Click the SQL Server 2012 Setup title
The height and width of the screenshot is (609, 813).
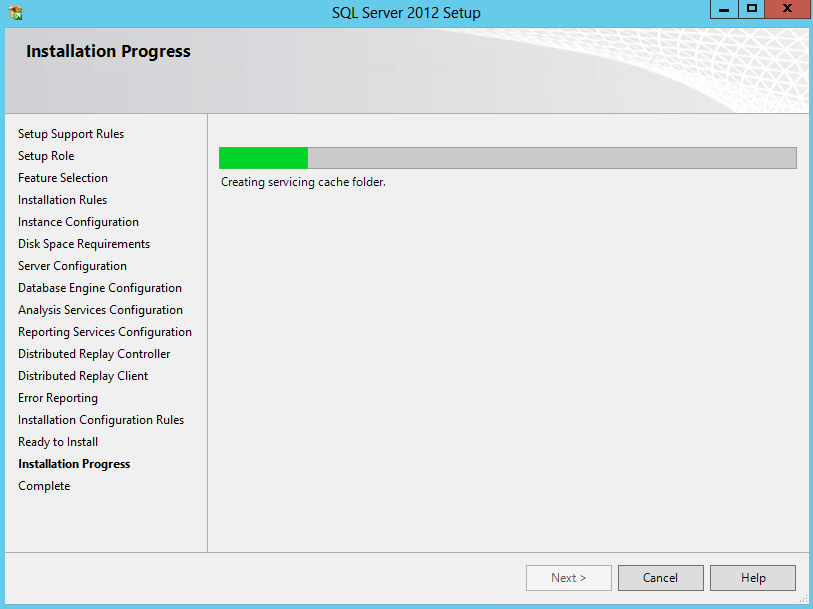click(406, 12)
